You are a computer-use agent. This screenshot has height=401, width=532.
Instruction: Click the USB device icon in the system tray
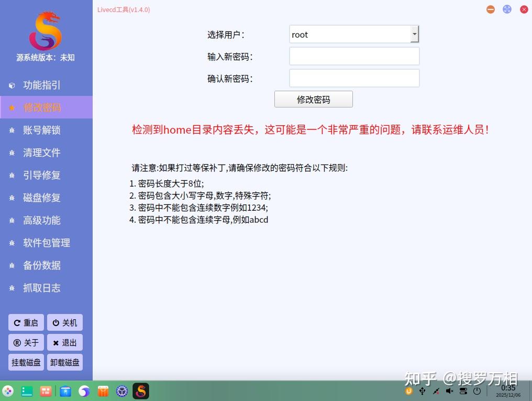coord(422,391)
